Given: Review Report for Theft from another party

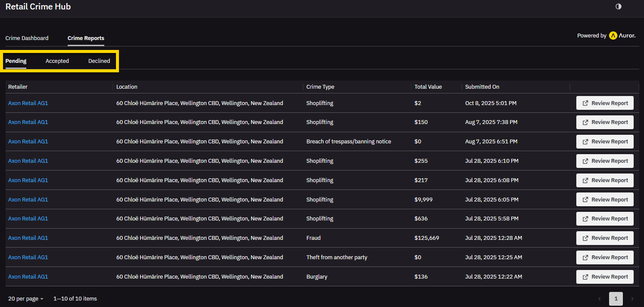Looking at the screenshot, I should pos(605,257).
